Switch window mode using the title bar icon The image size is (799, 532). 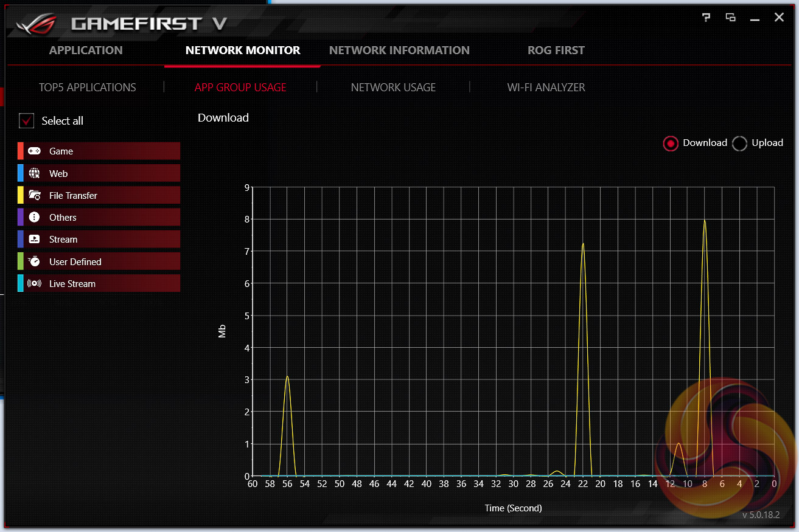coord(731,18)
